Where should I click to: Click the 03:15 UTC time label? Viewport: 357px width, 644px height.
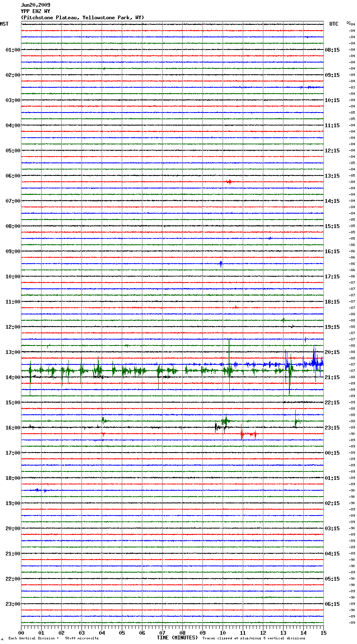click(332, 529)
